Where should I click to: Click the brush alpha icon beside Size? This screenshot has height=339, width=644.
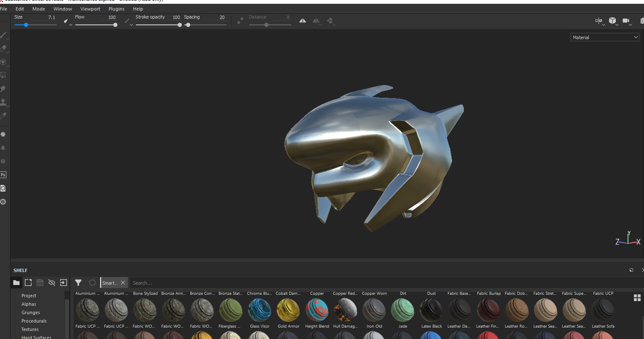66,21
